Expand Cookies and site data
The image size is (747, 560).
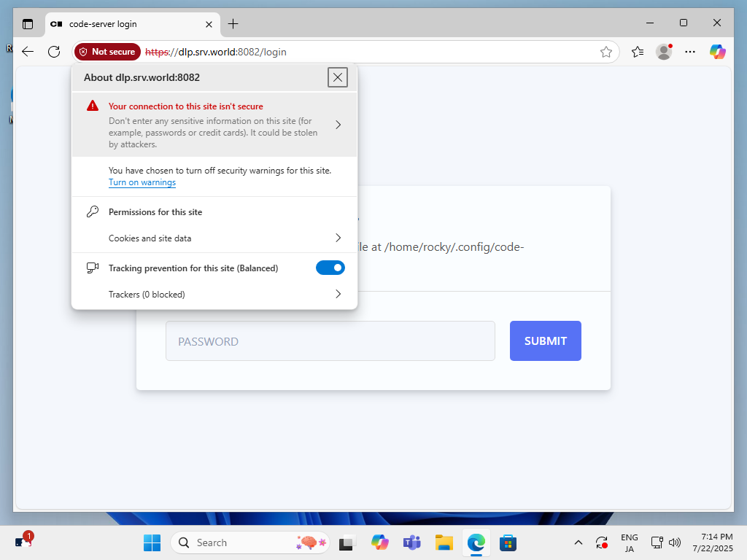338,238
